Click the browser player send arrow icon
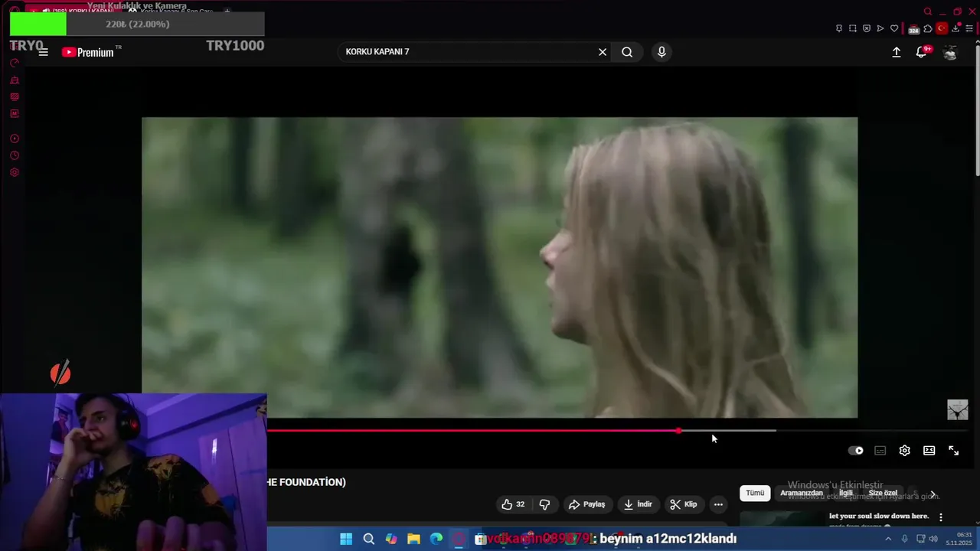The height and width of the screenshot is (551, 980). pos(880,28)
